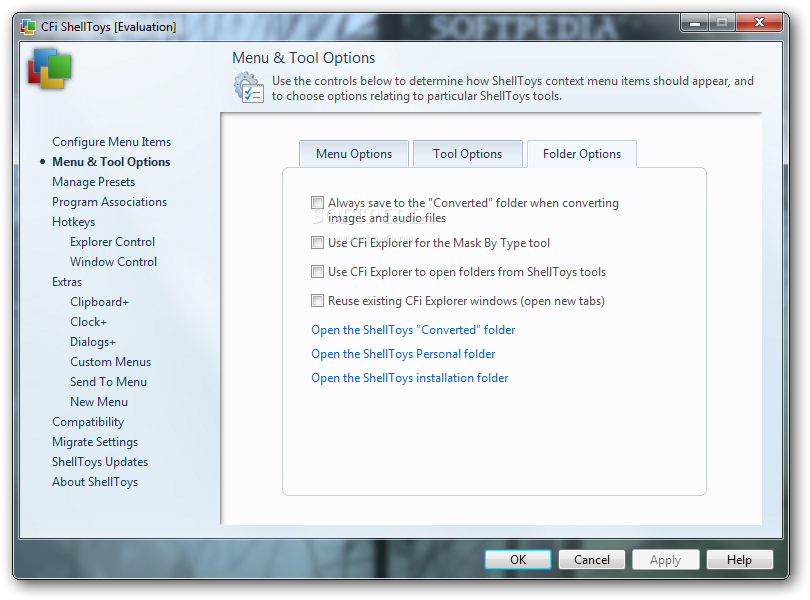Open the ShellToys installation folder link

pyautogui.click(x=410, y=378)
